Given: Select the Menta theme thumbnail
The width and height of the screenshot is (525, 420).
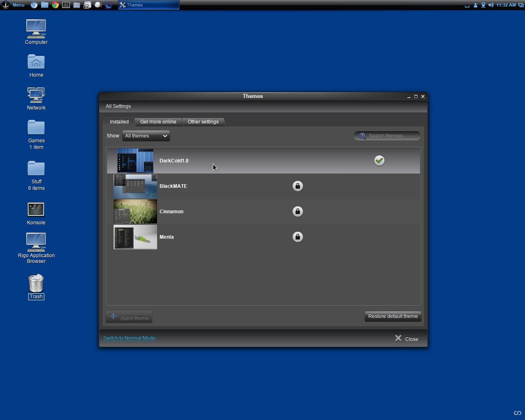Looking at the screenshot, I should point(135,237).
